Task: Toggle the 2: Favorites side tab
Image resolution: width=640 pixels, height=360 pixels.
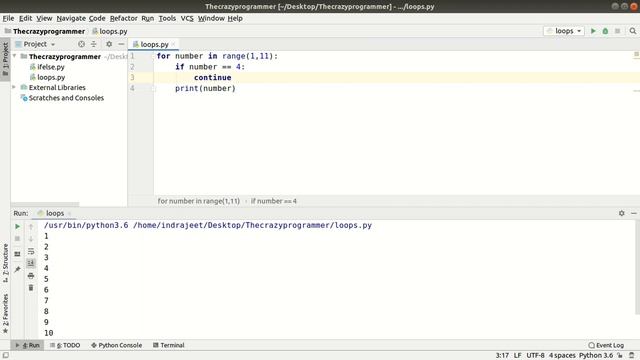Action: 5,313
